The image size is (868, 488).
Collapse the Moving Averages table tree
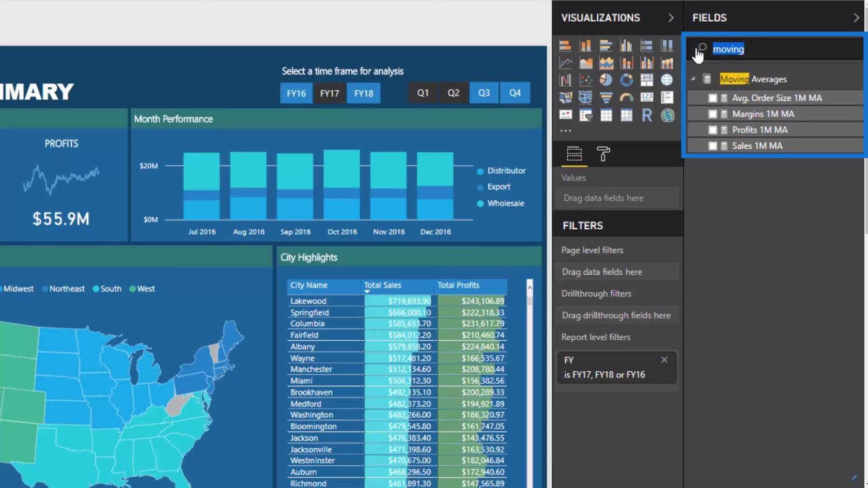(693, 79)
